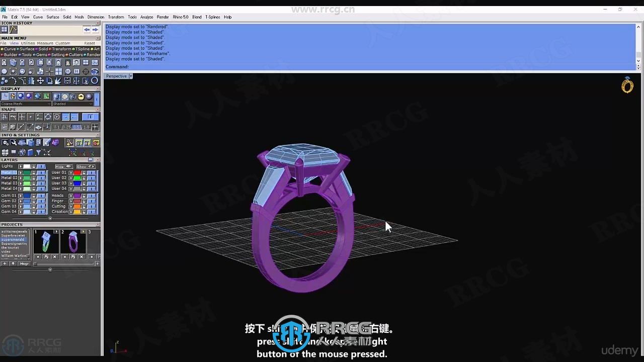Click the crosshair target icon in Main Menu
Viewport: 644px width, 362px height.
[86, 71]
